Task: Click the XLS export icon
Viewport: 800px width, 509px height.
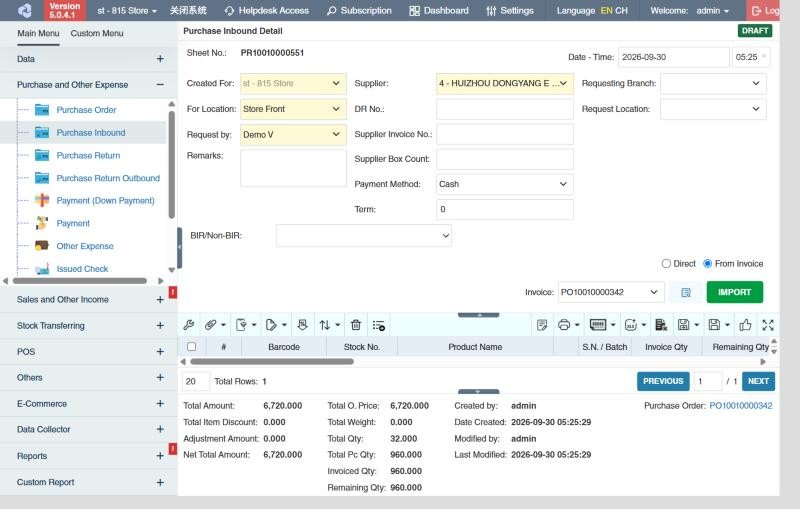Action: (x=631, y=325)
